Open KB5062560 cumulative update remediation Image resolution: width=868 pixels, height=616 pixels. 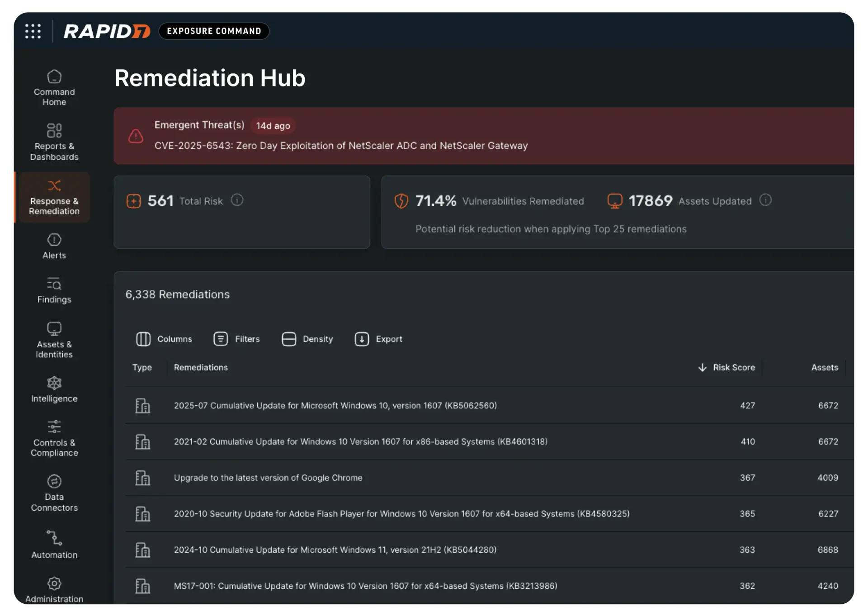(335, 405)
